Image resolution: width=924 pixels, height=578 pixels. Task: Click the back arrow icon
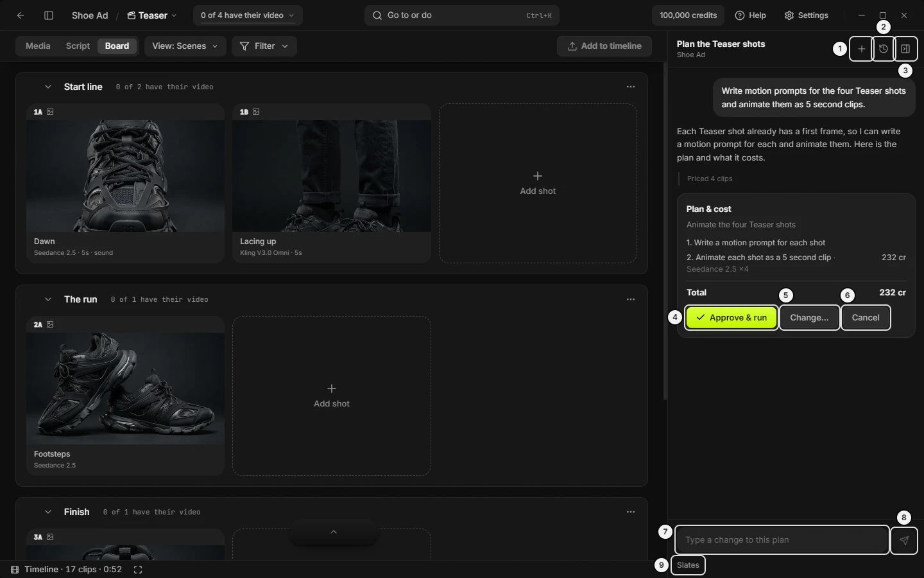pos(21,15)
